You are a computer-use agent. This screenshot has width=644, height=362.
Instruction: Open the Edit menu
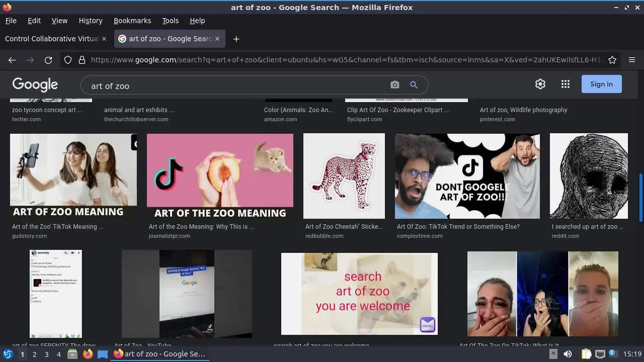click(x=34, y=21)
